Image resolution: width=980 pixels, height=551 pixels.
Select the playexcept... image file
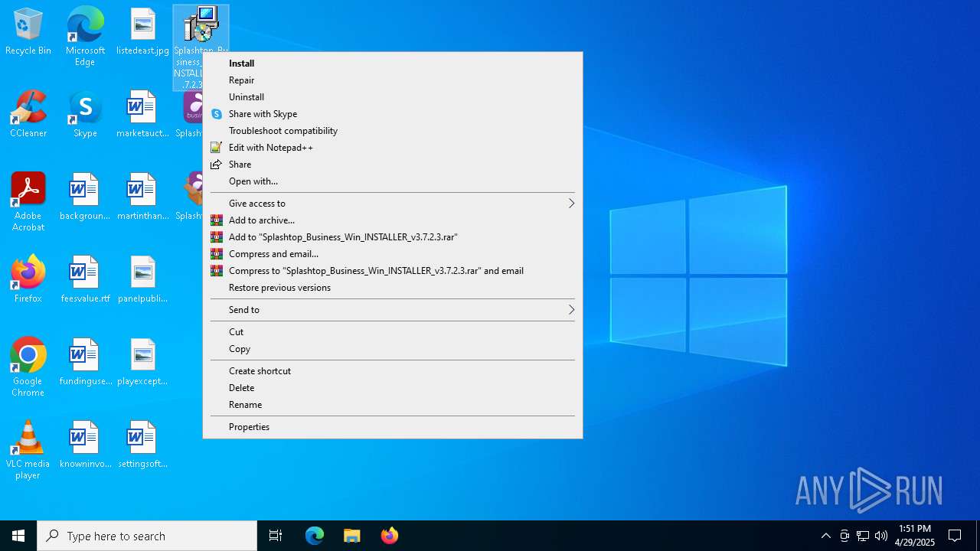[x=142, y=363]
